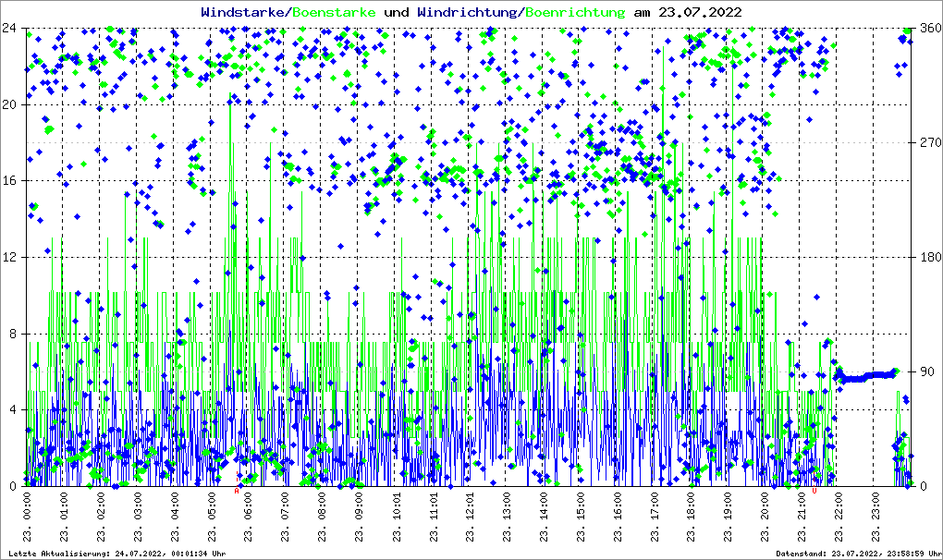
Task: Click the "23. 05:00" time axis label
Action: pyautogui.click(x=212, y=517)
